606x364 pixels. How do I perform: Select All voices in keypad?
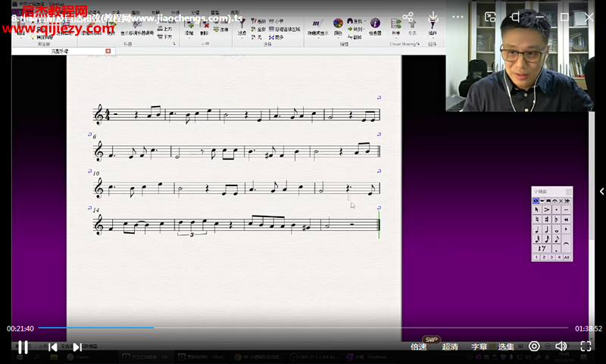pos(567,257)
